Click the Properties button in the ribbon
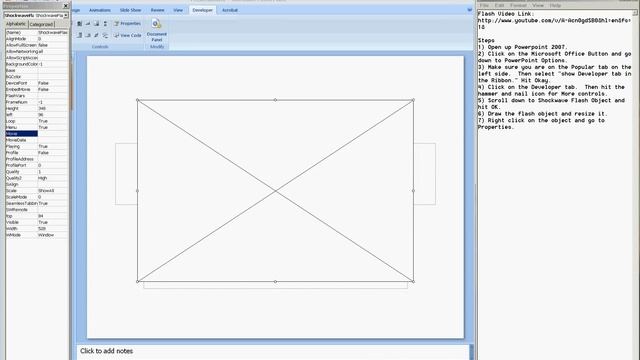This screenshot has height=360, width=640. click(127, 24)
